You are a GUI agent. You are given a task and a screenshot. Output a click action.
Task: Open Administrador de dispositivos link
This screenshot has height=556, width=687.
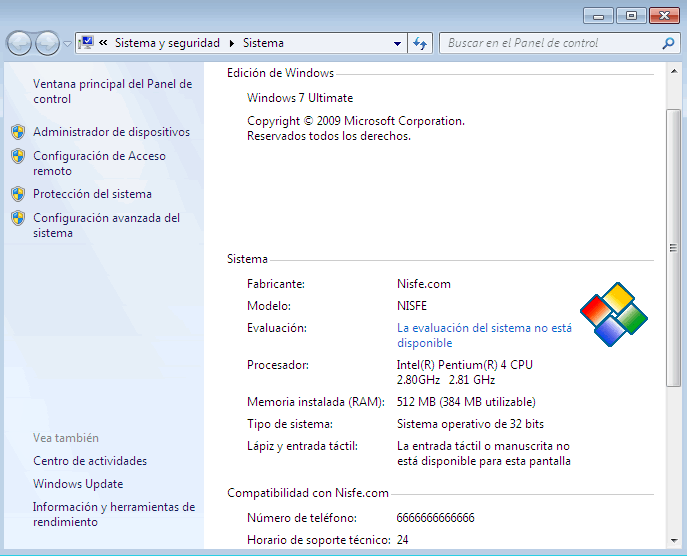[111, 132]
